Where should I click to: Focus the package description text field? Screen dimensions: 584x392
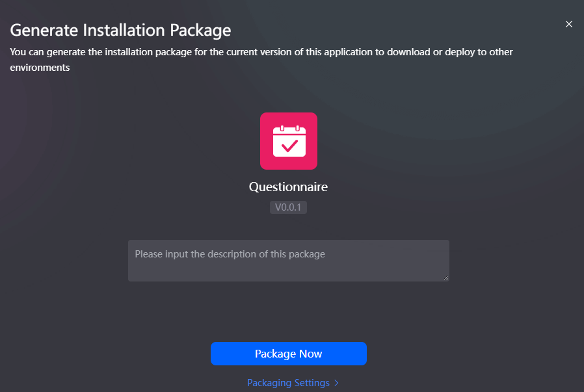point(289,261)
